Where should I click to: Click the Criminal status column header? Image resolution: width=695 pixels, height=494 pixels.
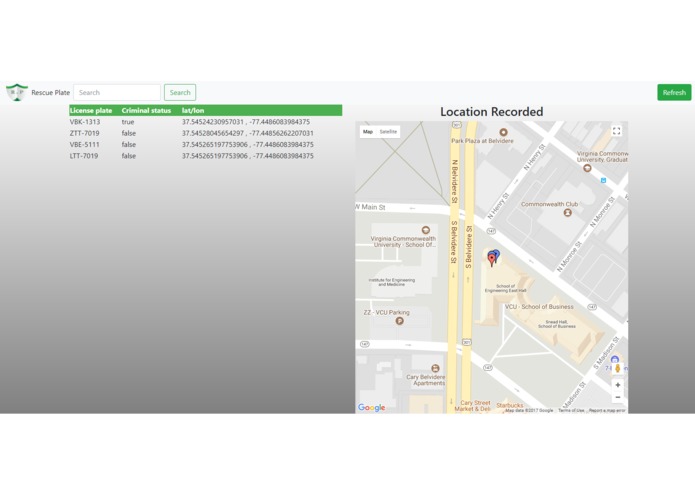146,110
